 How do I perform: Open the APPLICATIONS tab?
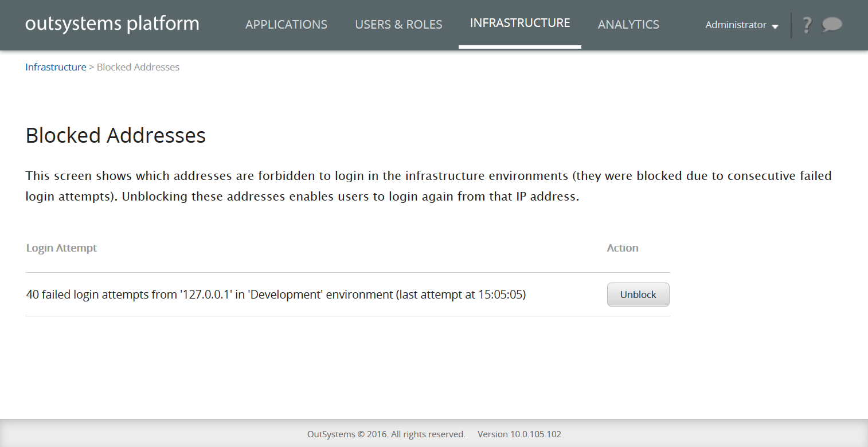tap(286, 25)
